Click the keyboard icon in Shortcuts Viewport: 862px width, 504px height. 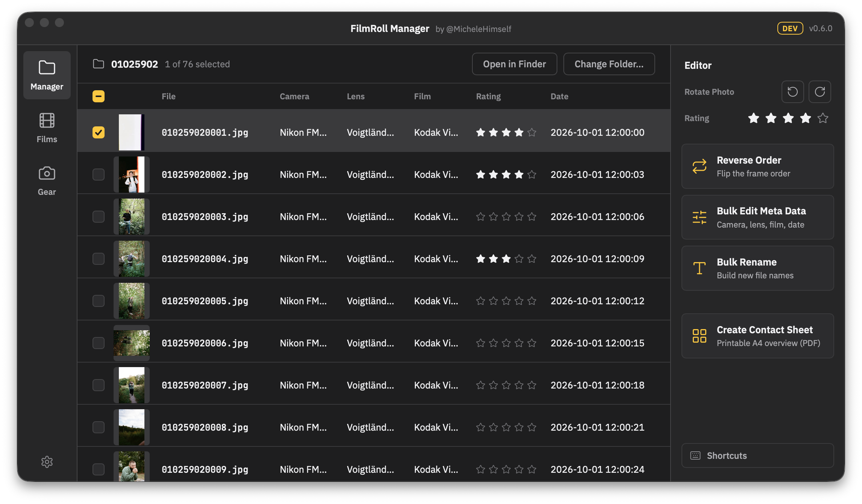(x=695, y=455)
